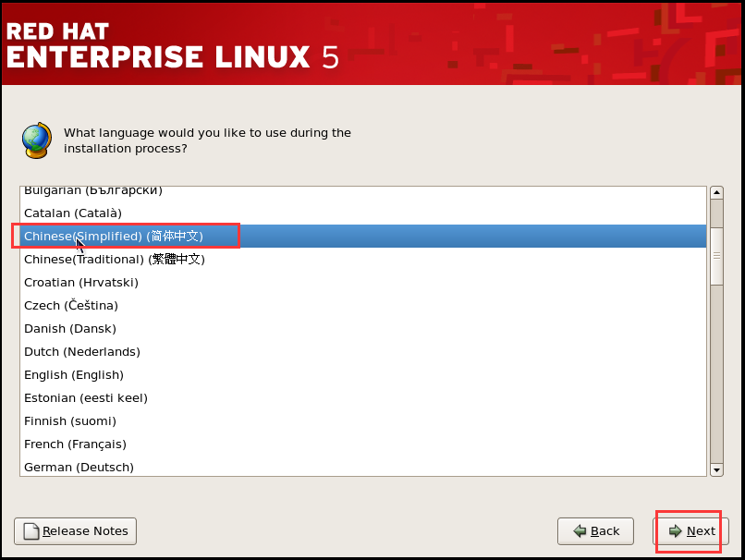The width and height of the screenshot is (745, 560).
Task: Select English (English) language
Action: click(363, 375)
